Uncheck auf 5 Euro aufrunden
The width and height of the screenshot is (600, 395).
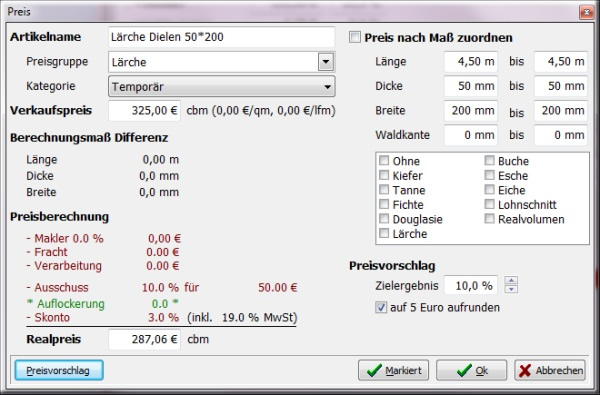(381, 307)
